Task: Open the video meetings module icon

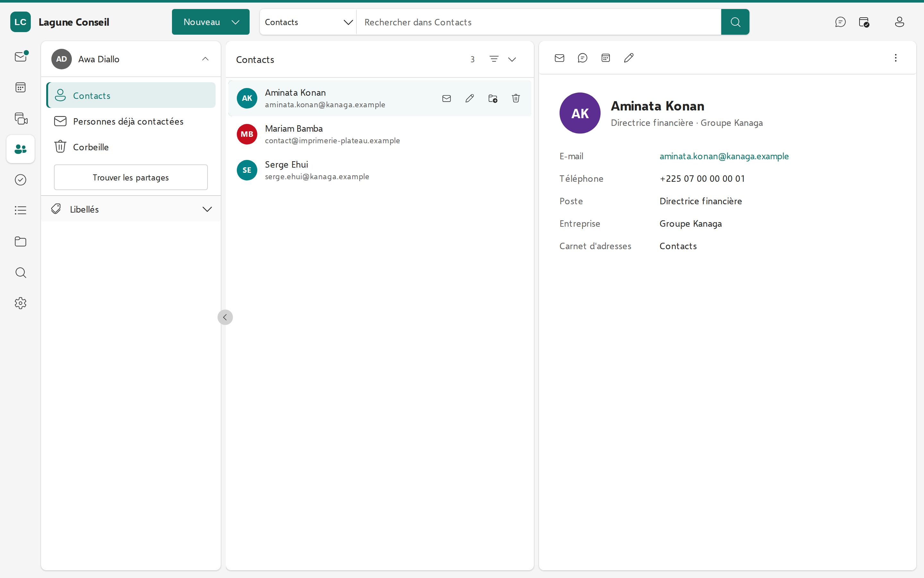Action: click(21, 118)
